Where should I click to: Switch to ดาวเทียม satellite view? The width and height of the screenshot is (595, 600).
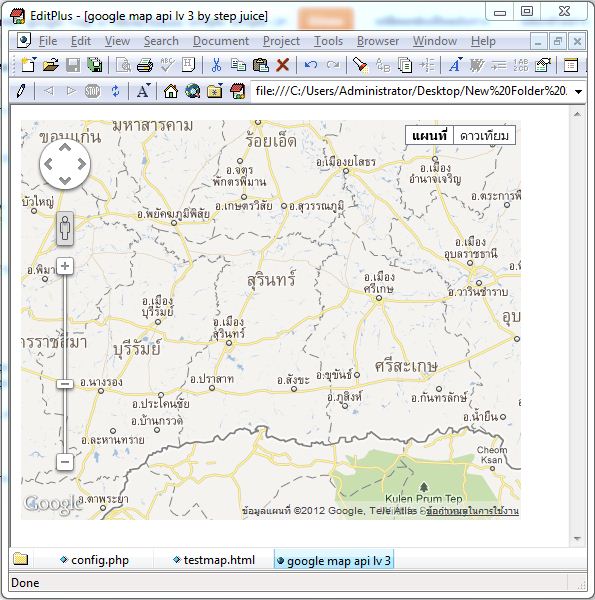[484, 135]
